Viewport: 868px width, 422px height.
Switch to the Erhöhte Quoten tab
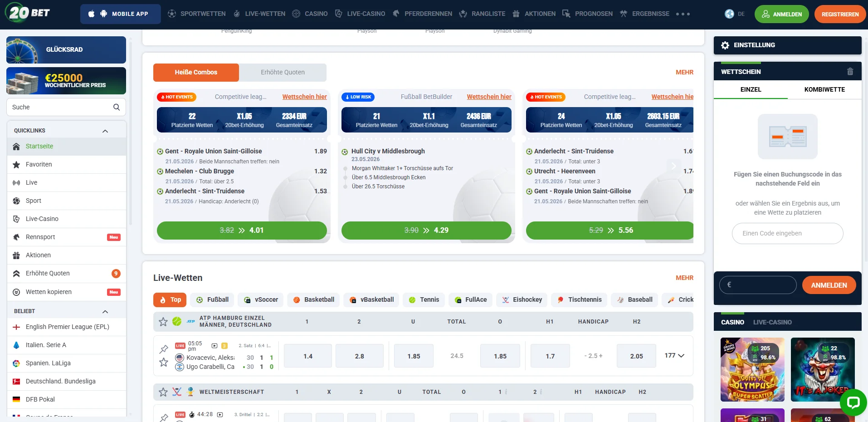pyautogui.click(x=283, y=72)
